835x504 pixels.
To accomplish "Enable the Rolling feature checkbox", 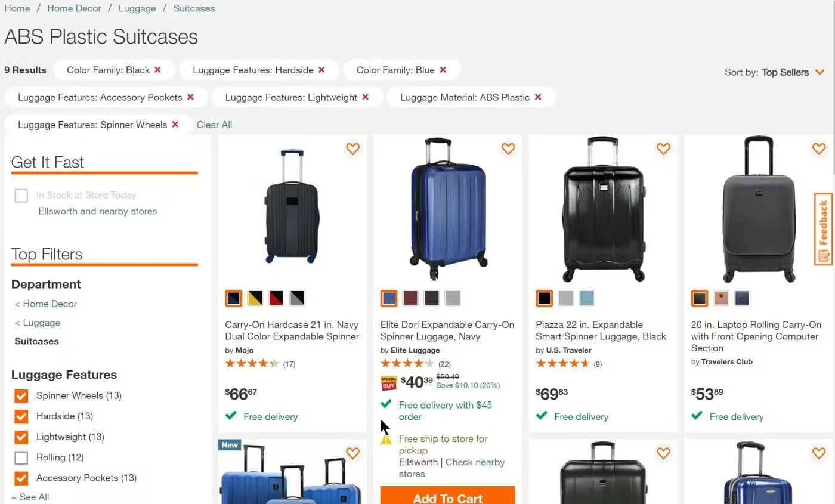I will pyautogui.click(x=21, y=457).
